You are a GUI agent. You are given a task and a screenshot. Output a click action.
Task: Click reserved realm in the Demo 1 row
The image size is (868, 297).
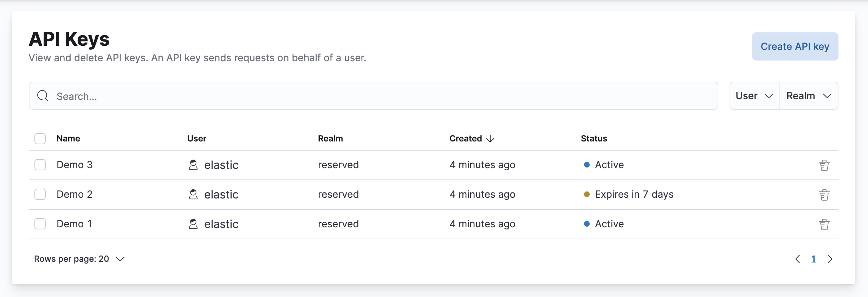coord(338,224)
